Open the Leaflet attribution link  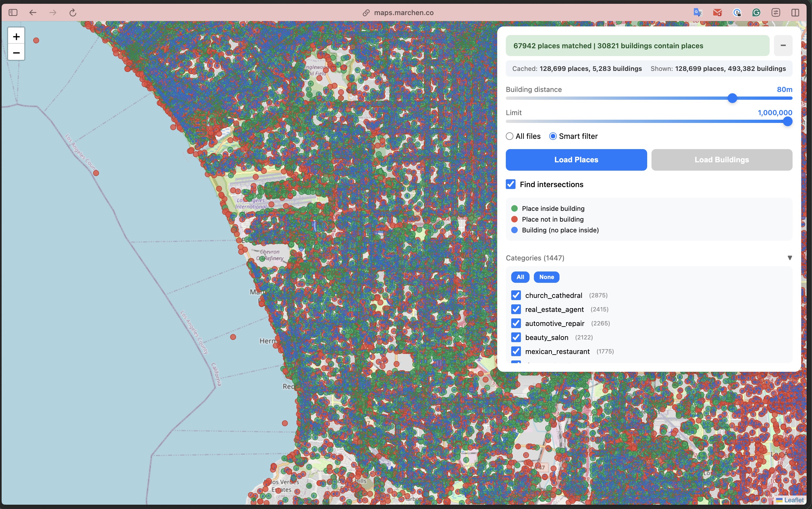pos(794,500)
